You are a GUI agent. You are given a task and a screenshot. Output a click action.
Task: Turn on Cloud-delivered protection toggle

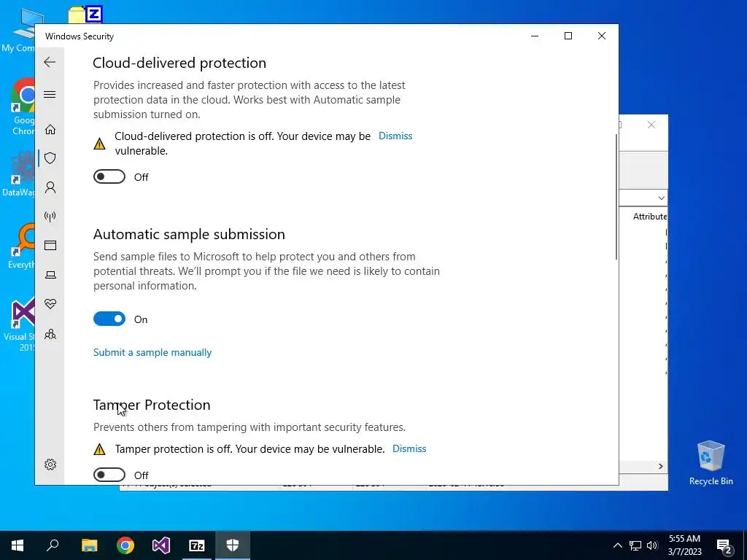tap(109, 176)
